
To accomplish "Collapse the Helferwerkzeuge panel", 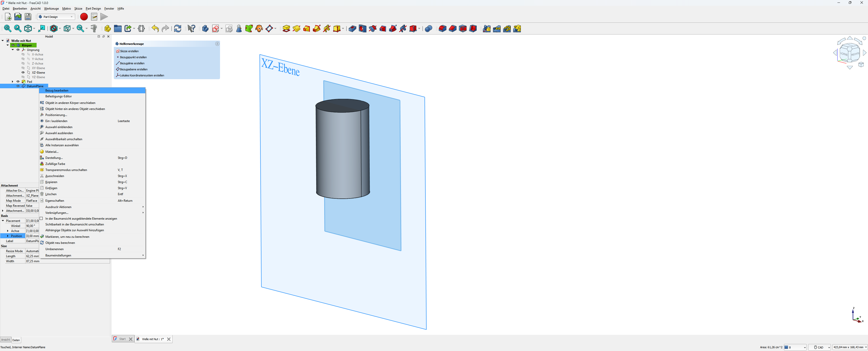I will pyautogui.click(x=217, y=44).
